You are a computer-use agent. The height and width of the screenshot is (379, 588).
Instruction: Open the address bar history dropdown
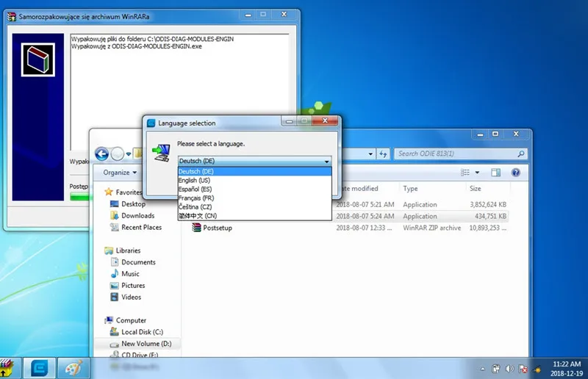click(370, 154)
